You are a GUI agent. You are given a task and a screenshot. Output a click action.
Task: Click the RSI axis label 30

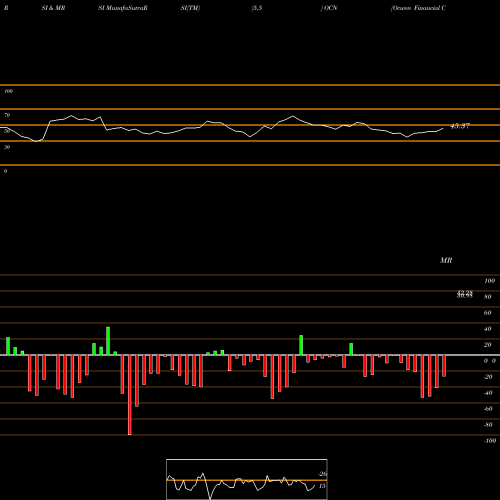click(x=7, y=147)
